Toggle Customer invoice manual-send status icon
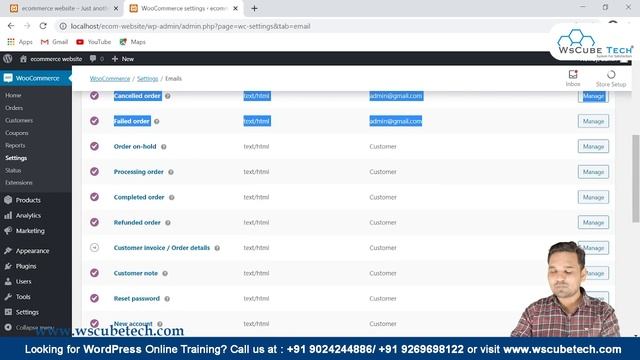640x360 pixels. pyautogui.click(x=94, y=247)
